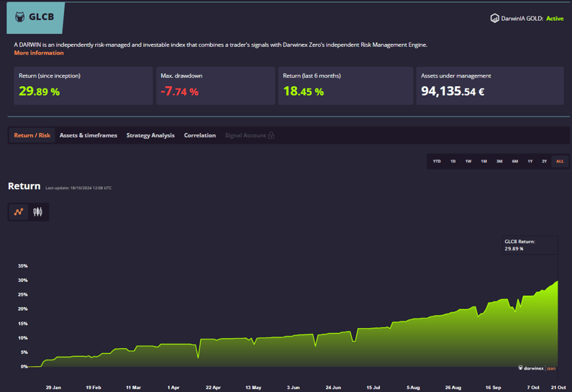This screenshot has width=572, height=392.
Task: Select the ALL time range
Action: point(560,161)
